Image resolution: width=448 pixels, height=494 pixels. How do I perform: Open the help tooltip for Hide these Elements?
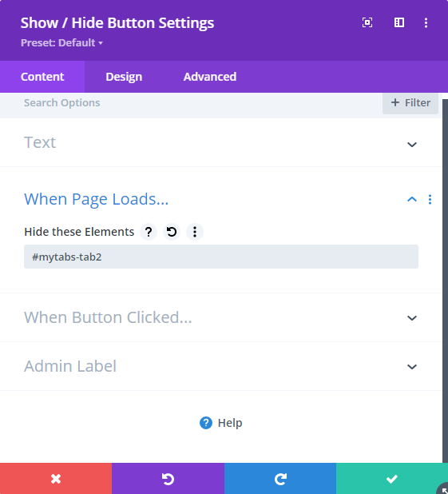coord(149,232)
